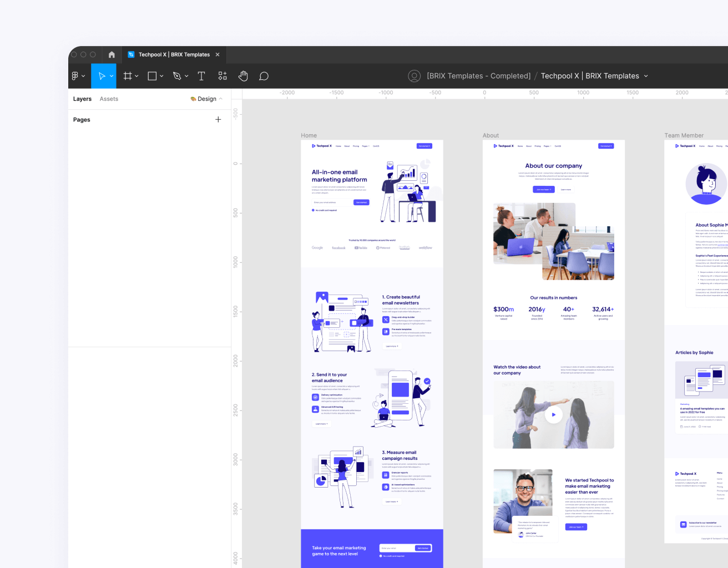The width and height of the screenshot is (728, 568).
Task: Select the Move tool arrow
Action: (x=102, y=76)
